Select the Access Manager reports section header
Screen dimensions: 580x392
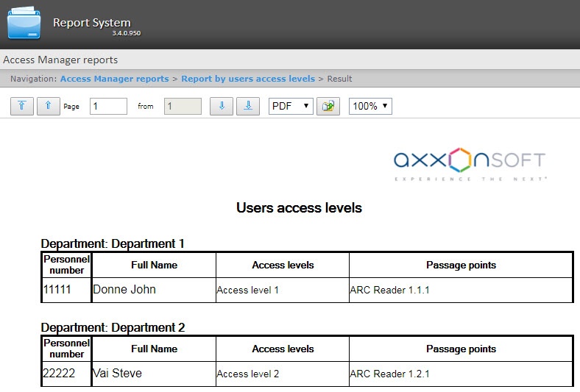pyautogui.click(x=60, y=60)
